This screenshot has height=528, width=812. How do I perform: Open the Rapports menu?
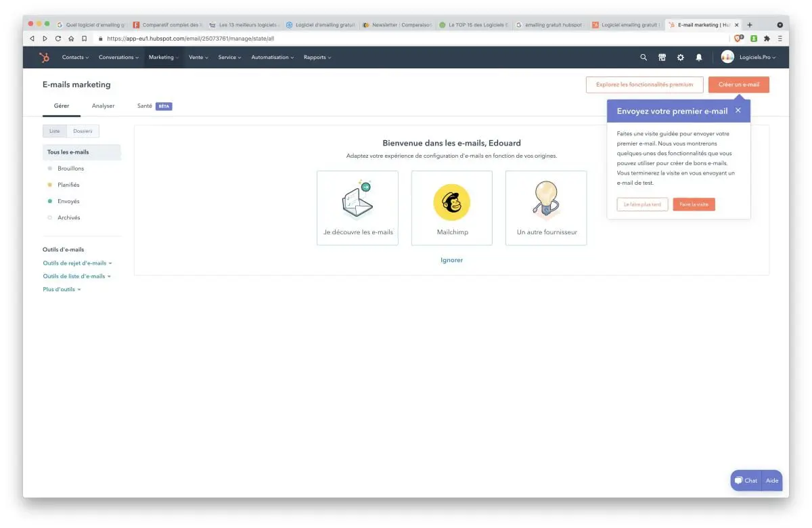click(317, 58)
